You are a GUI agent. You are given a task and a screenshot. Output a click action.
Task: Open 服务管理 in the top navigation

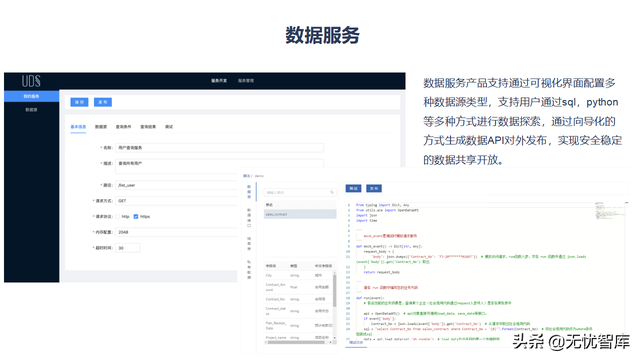[246, 81]
